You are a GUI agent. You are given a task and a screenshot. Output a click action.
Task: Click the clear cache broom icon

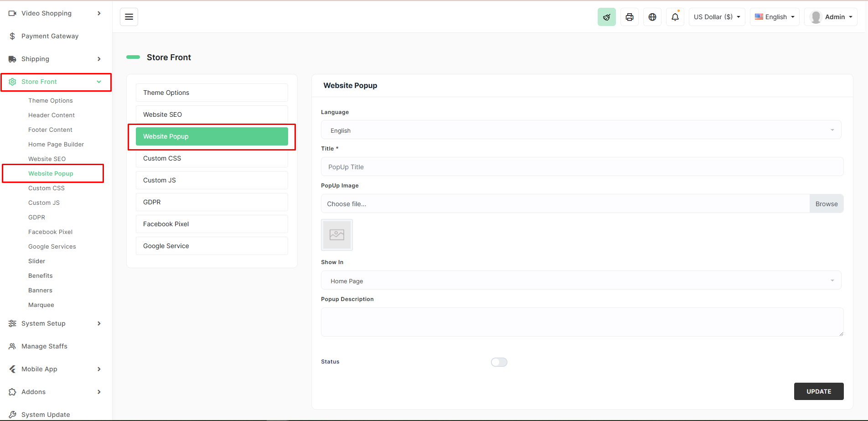click(x=606, y=16)
